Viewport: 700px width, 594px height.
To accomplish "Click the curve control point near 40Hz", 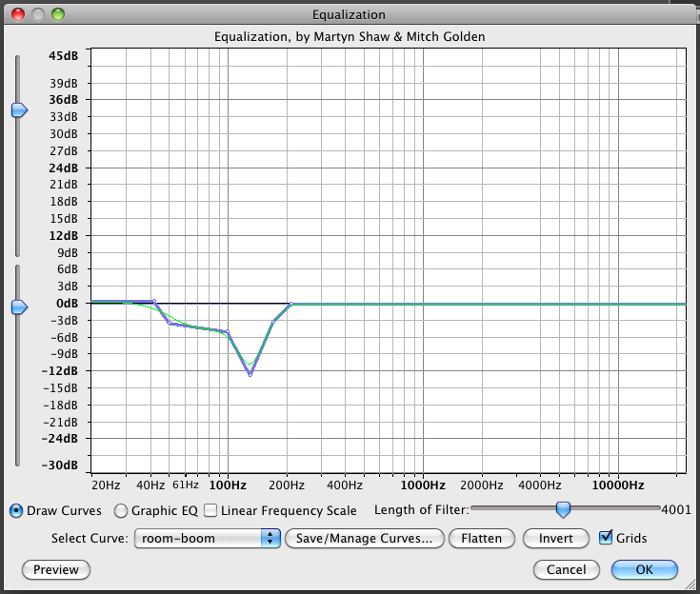I will click(154, 301).
